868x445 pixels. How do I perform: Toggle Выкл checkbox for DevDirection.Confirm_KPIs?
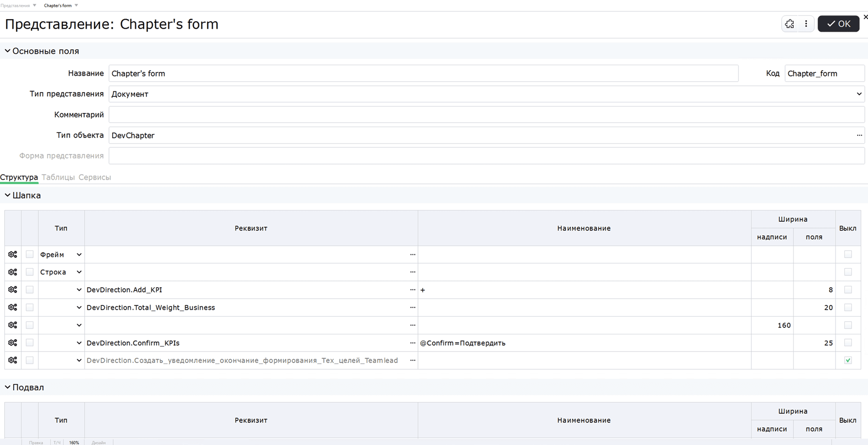tap(848, 343)
